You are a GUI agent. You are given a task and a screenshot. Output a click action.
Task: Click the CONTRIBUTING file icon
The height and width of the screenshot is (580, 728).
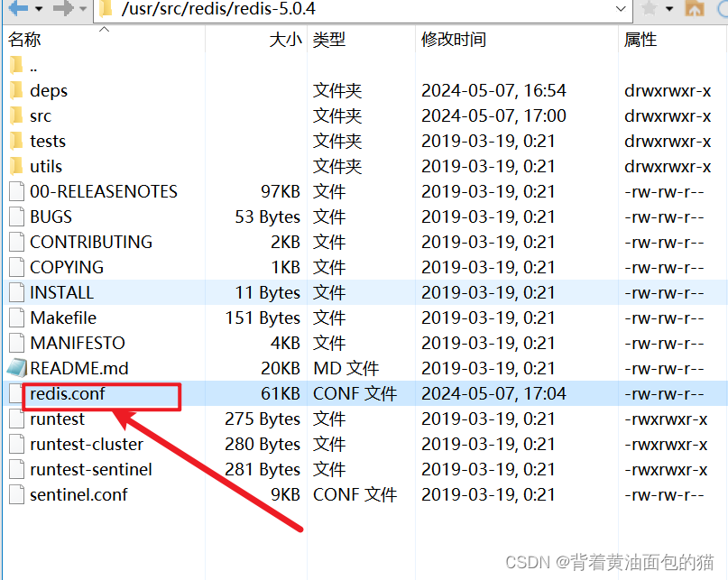[x=17, y=242]
